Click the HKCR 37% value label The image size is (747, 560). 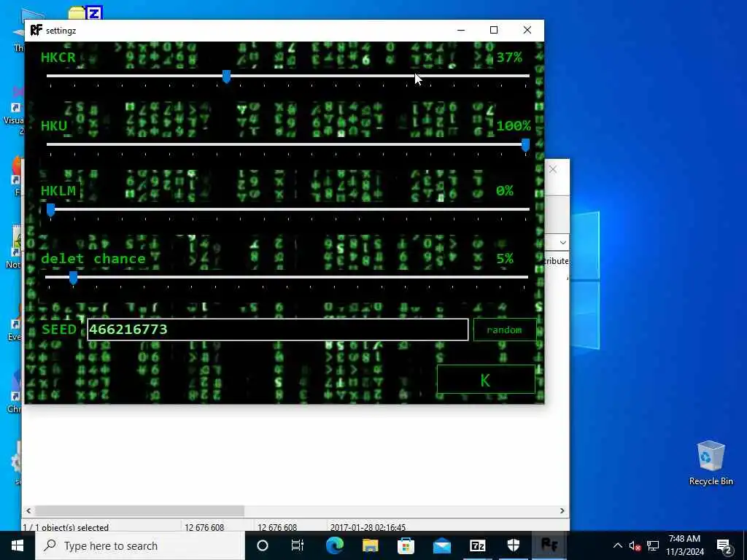click(x=509, y=58)
